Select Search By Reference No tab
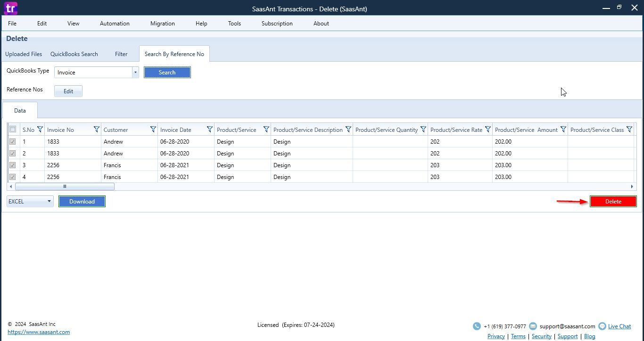Image resolution: width=644 pixels, height=341 pixels. click(x=174, y=54)
